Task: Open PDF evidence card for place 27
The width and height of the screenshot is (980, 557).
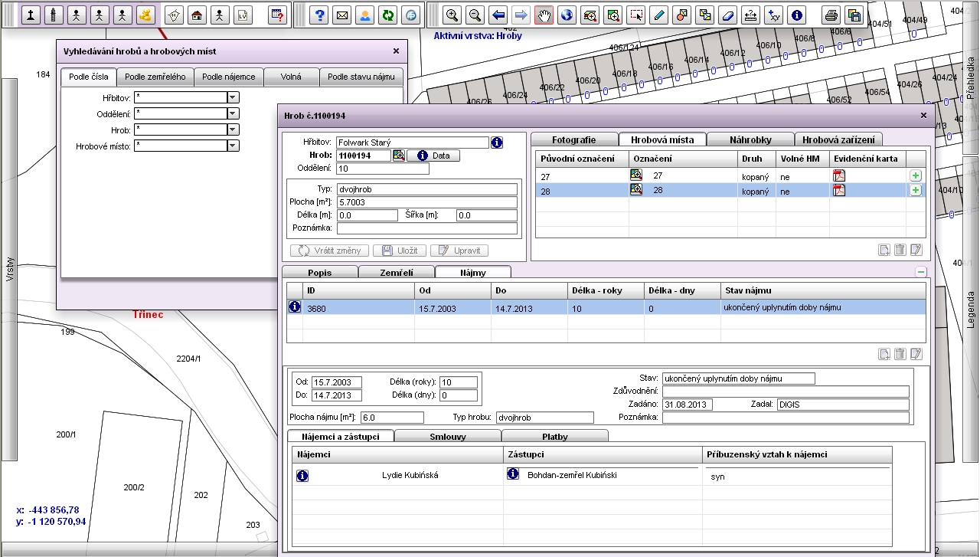Action: pyautogui.click(x=839, y=175)
